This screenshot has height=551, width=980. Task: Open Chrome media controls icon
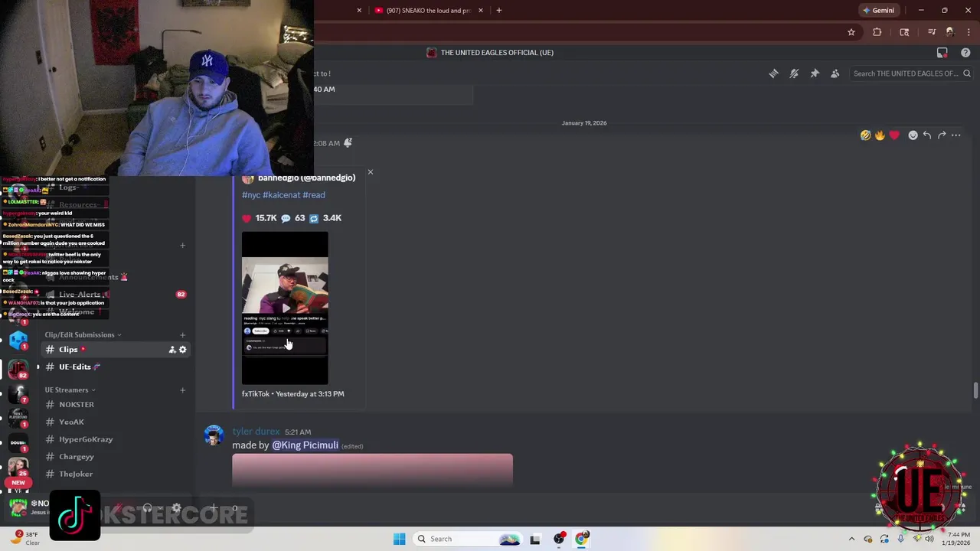[932, 32]
